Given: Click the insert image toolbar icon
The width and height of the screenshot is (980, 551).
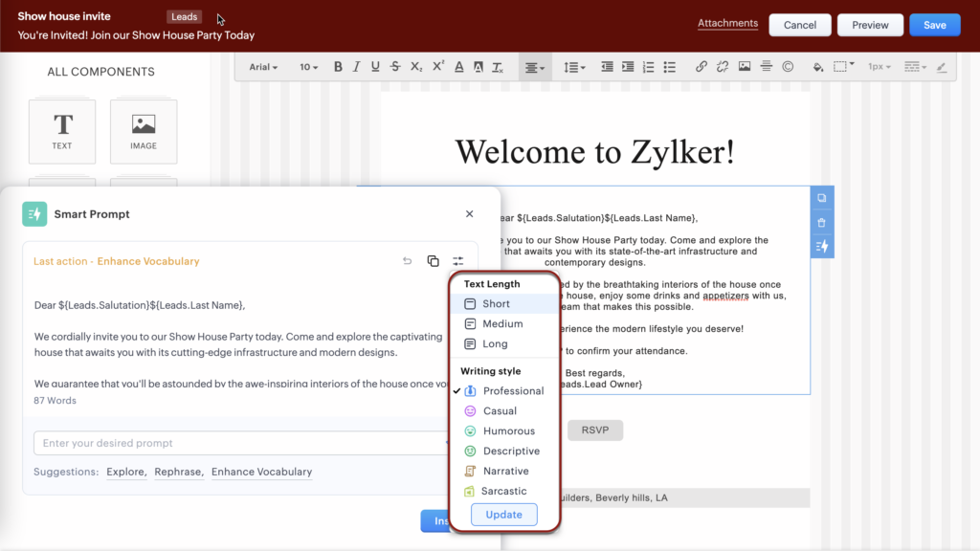Looking at the screenshot, I should (745, 67).
